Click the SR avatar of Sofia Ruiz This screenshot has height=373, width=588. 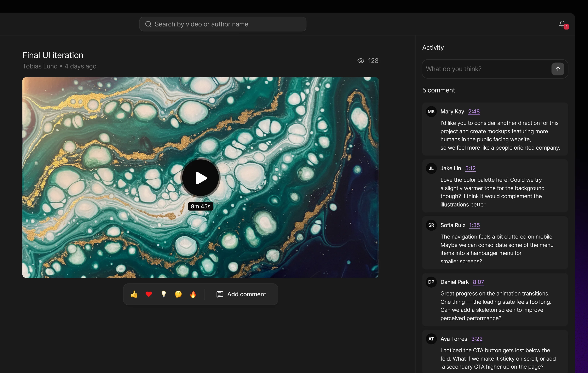point(431,225)
